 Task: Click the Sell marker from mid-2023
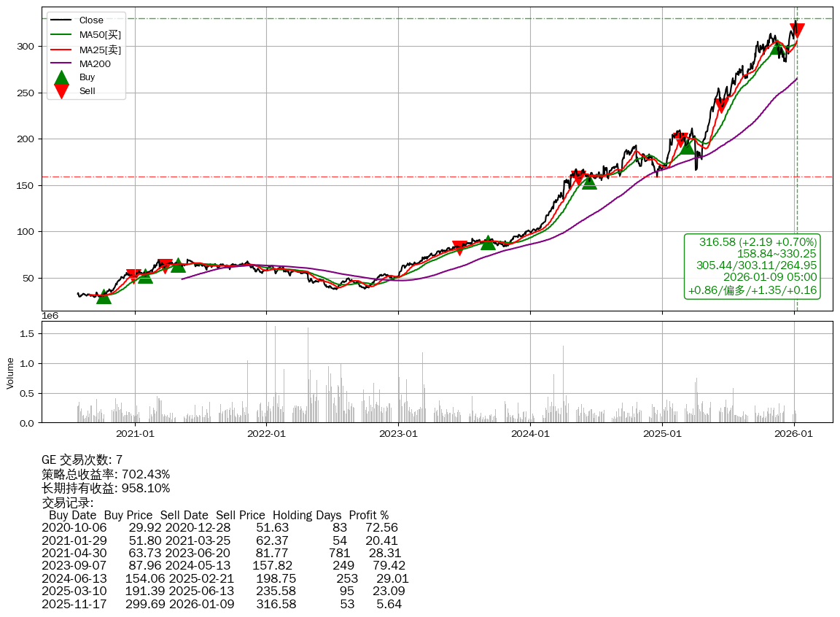pos(459,248)
